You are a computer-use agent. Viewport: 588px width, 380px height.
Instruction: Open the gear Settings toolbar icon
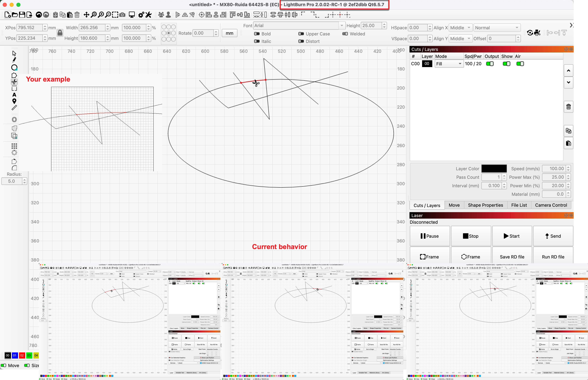[141, 15]
